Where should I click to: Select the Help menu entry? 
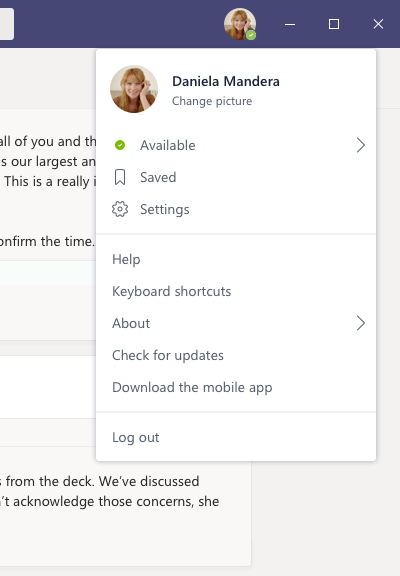(236, 259)
